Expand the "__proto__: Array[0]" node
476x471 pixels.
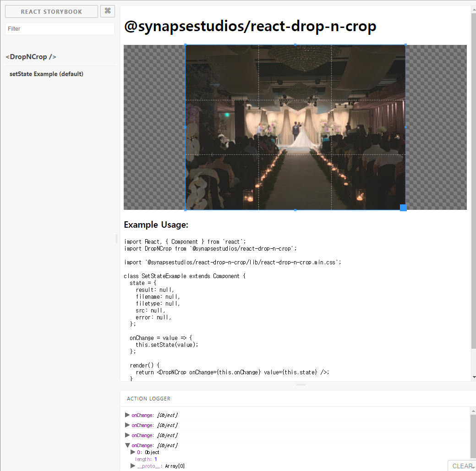pyautogui.click(x=133, y=466)
